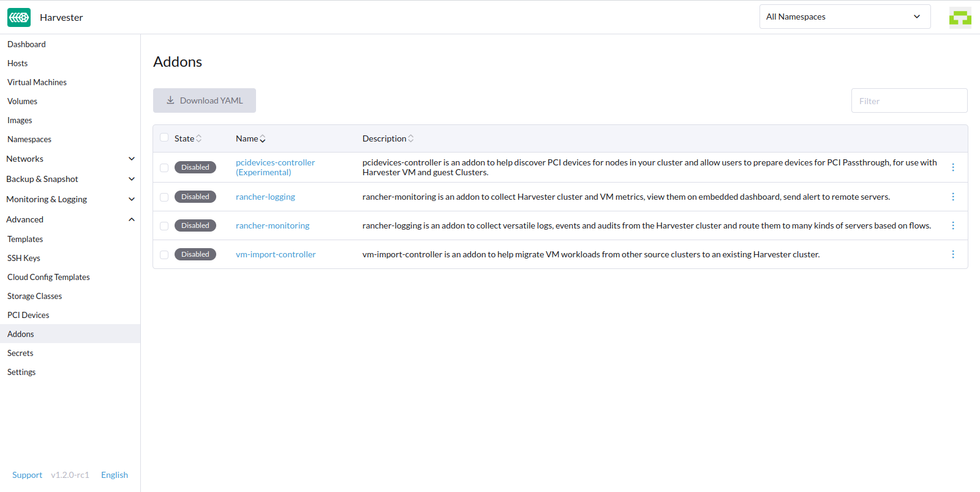Expand the Monitoring & Logging group
Screen dimensions: 980x492
[x=70, y=199]
